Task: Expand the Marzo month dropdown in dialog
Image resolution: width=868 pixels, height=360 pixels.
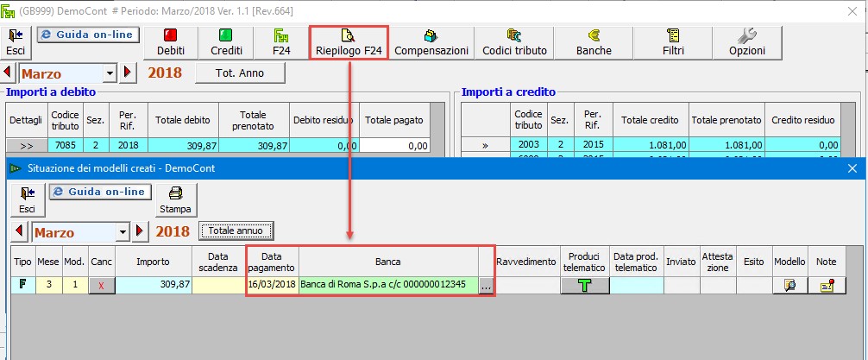Action: [122, 232]
